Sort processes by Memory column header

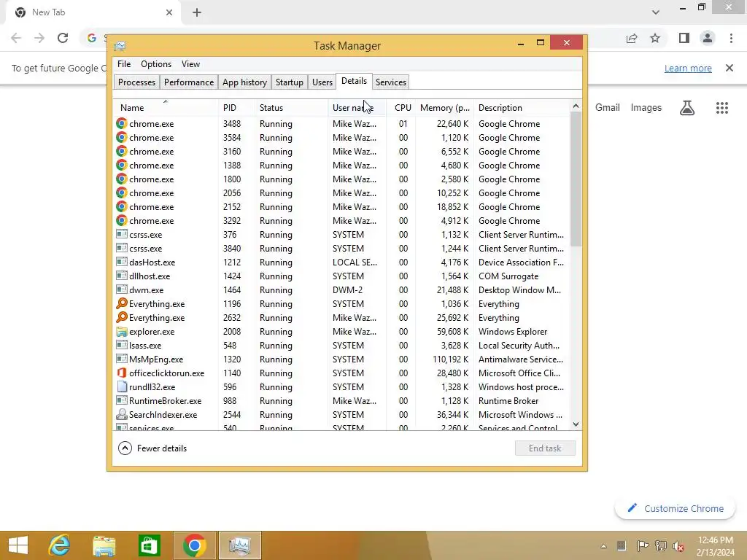click(444, 108)
